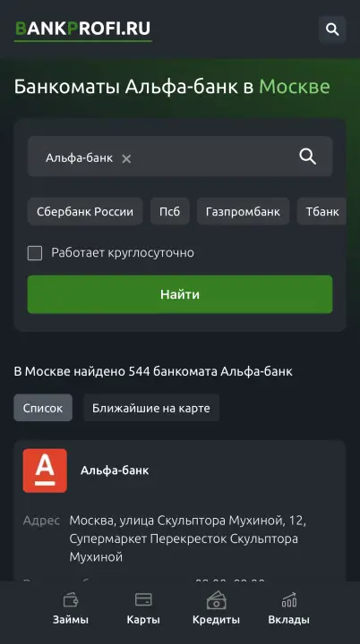Open the Займы wallet icon in the bottom bar
The height and width of the screenshot is (644, 360).
coord(71,600)
